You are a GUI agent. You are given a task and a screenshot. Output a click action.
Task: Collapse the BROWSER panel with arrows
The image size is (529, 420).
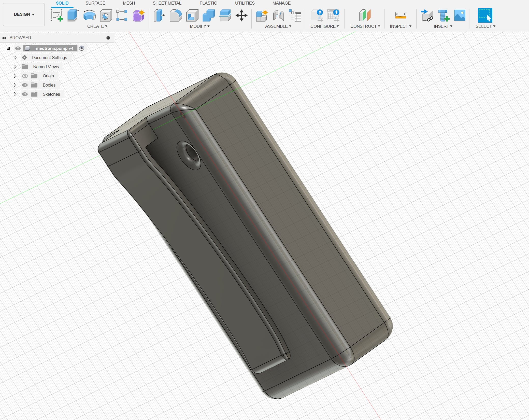(x=4, y=38)
